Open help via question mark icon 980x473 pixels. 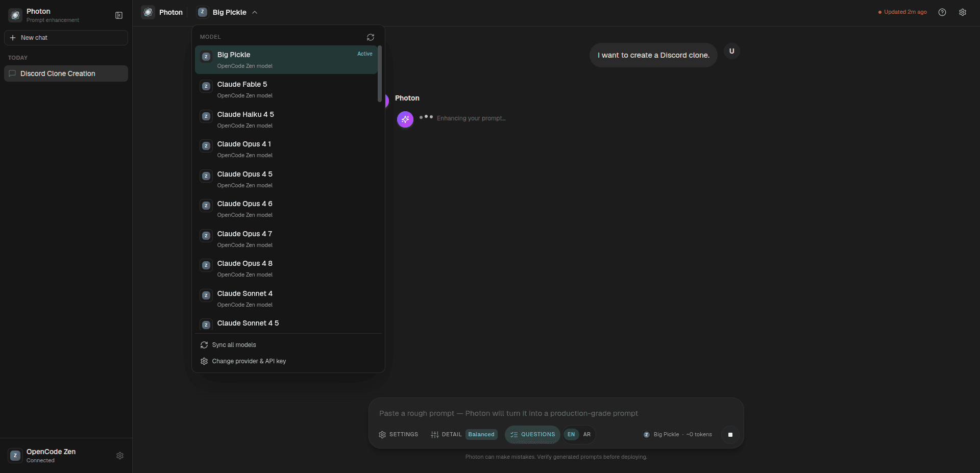click(x=942, y=12)
